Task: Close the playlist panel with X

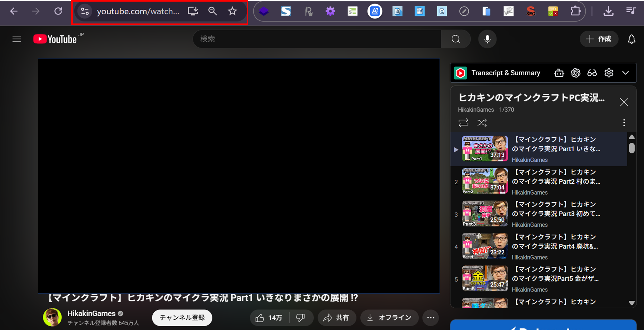Action: [624, 102]
